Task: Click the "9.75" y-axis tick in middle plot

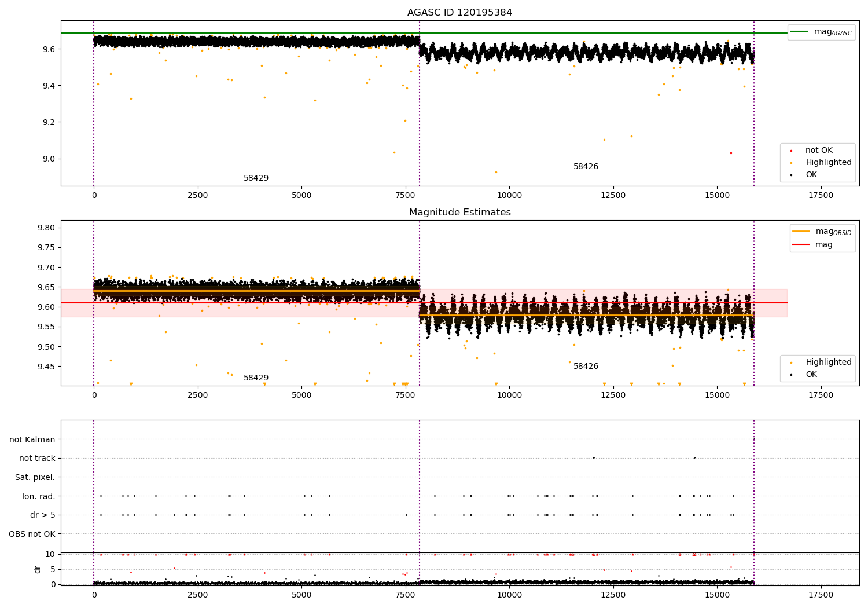Action: coord(46,247)
